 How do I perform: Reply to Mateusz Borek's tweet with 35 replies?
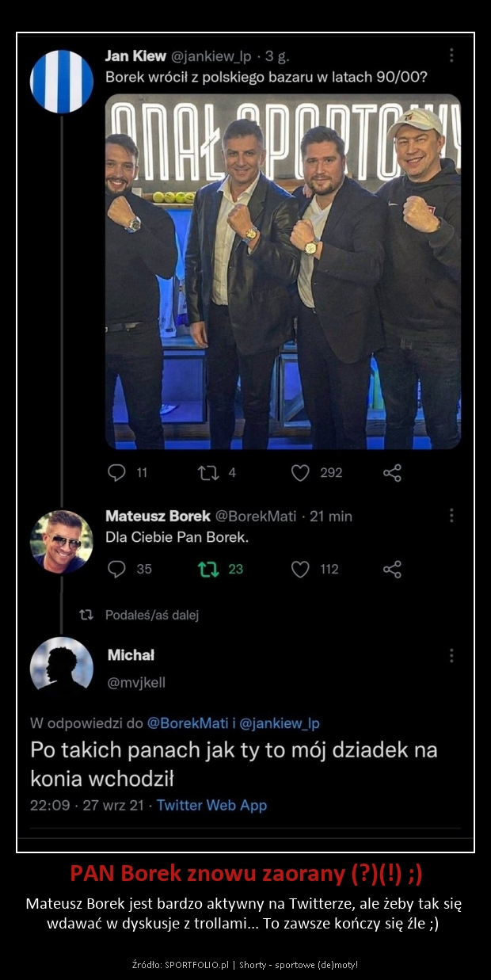point(116,569)
